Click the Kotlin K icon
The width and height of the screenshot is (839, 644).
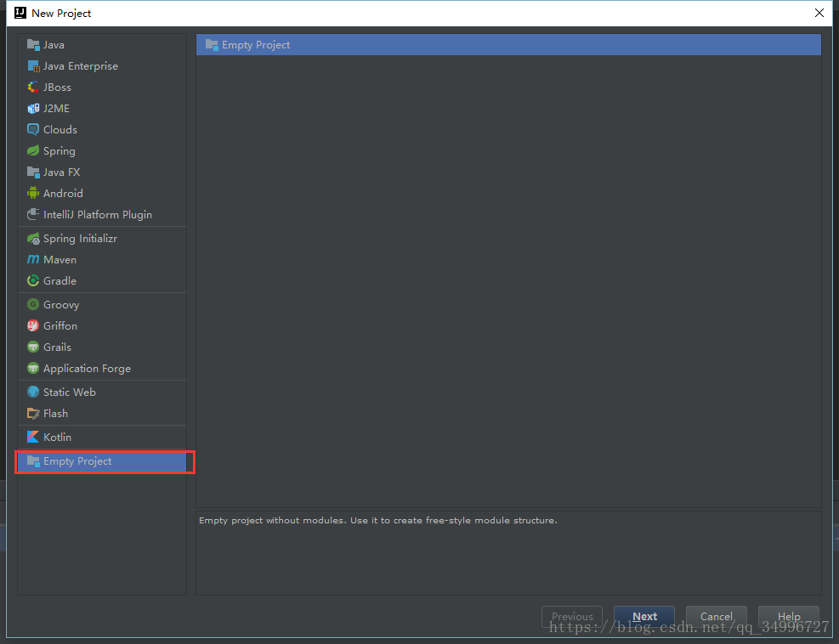pyautogui.click(x=33, y=437)
